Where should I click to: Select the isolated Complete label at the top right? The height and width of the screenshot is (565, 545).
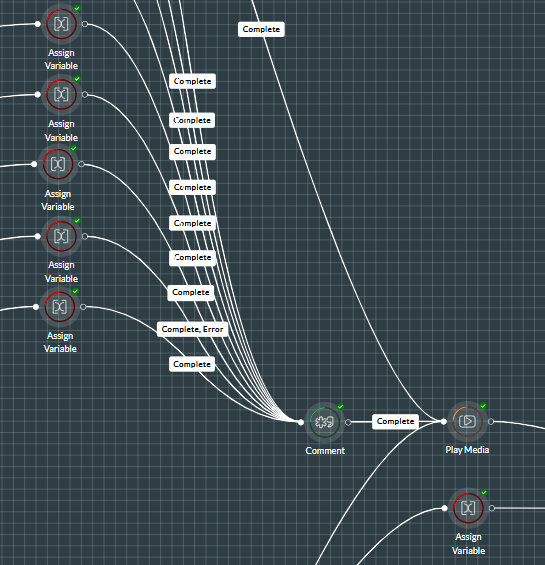pos(261,29)
